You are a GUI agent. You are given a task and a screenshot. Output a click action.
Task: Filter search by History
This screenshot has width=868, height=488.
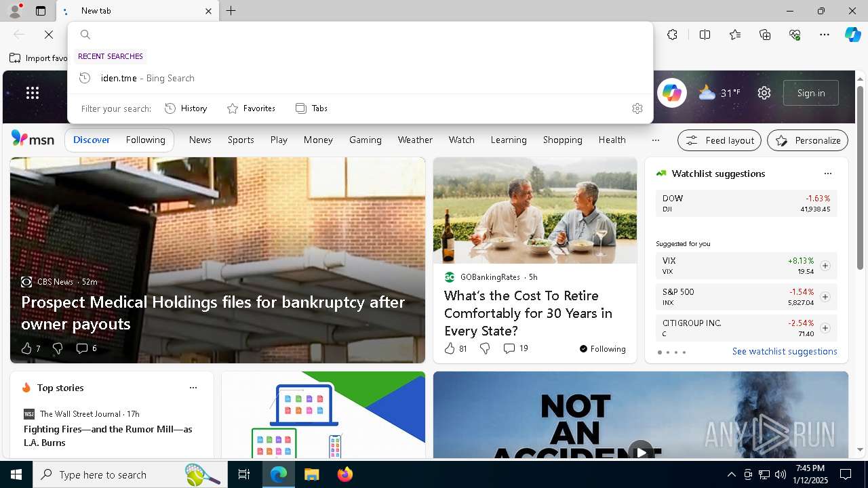click(x=186, y=108)
